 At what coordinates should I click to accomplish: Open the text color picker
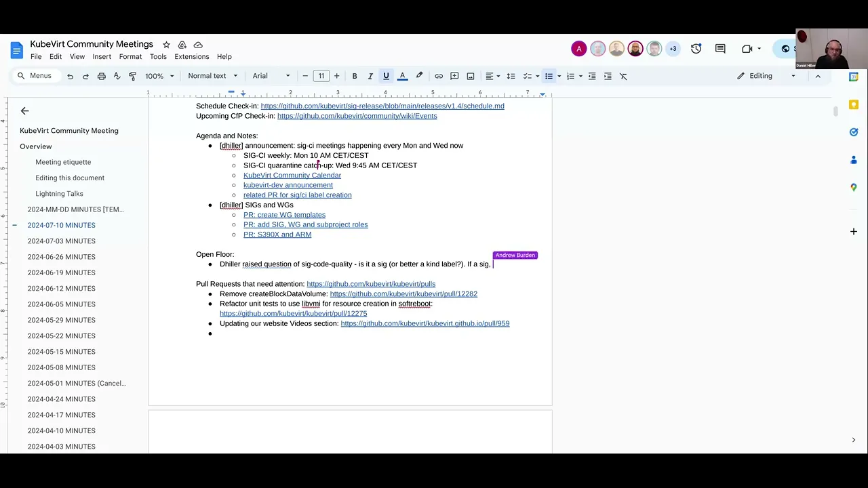tap(402, 76)
